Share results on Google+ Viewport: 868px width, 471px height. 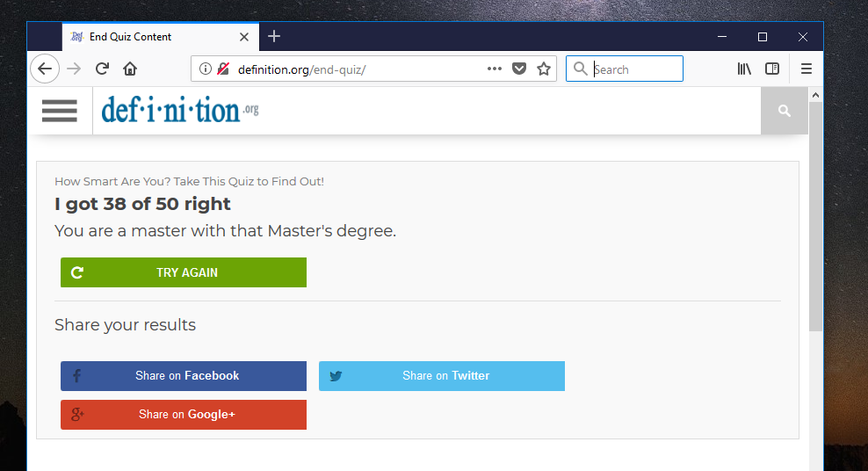(x=184, y=415)
